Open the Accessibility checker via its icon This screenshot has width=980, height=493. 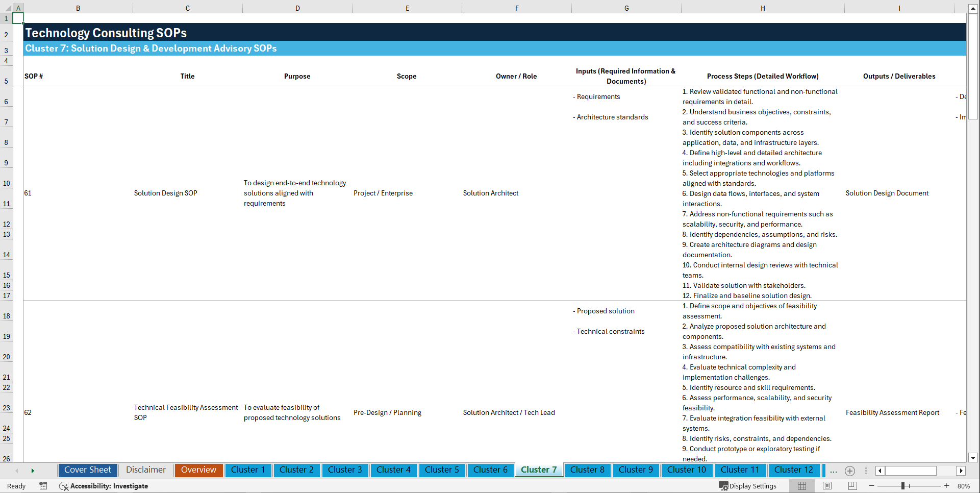click(x=64, y=486)
